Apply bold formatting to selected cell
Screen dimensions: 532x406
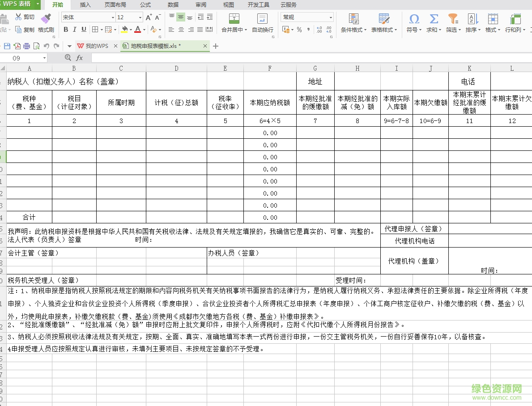[x=65, y=29]
